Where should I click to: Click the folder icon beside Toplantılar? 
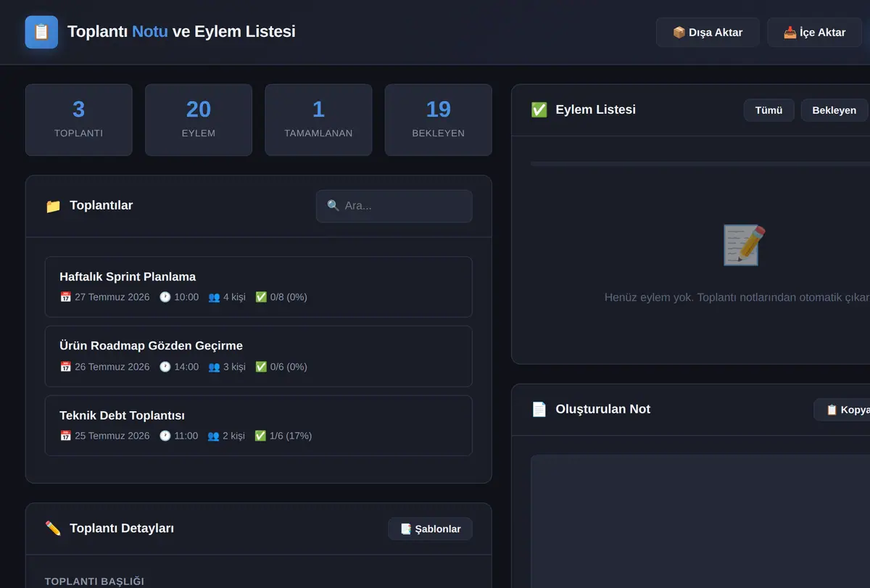point(53,206)
